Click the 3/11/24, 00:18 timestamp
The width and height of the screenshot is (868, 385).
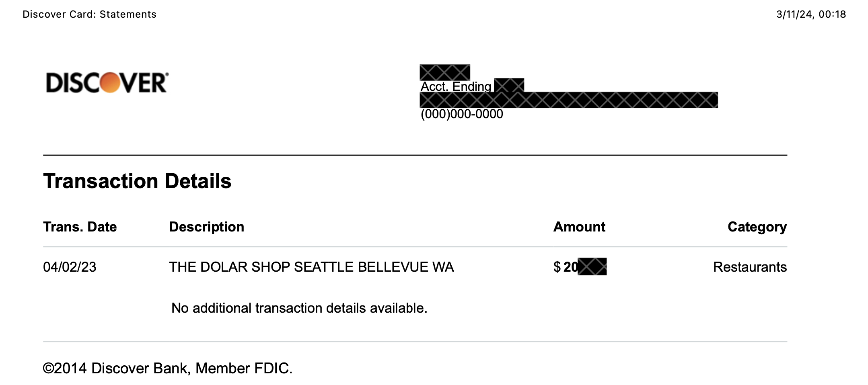[x=811, y=14]
